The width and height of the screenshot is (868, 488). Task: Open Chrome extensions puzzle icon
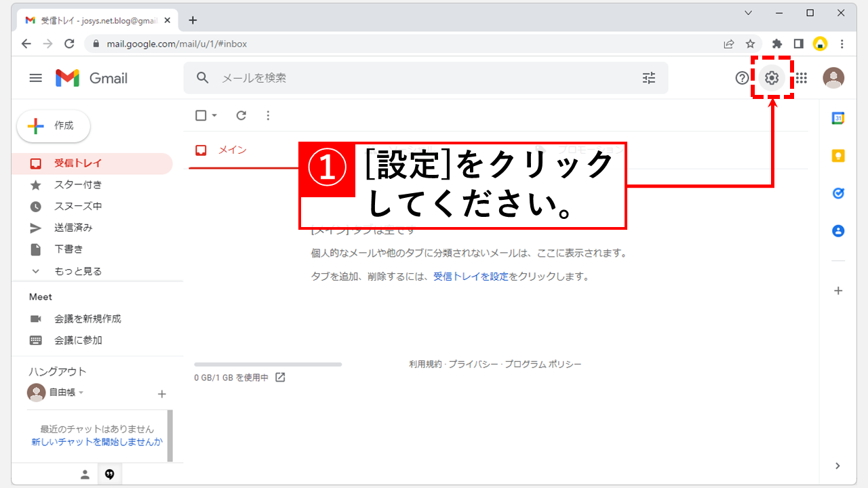coord(777,43)
